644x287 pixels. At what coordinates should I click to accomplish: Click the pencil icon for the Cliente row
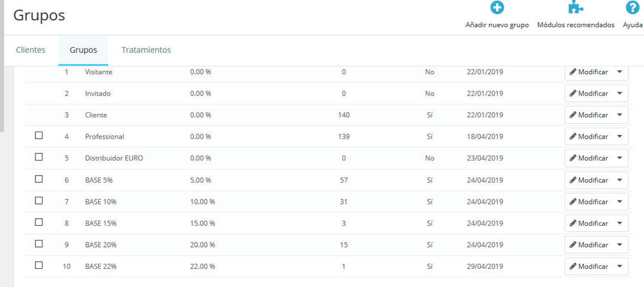(x=573, y=115)
